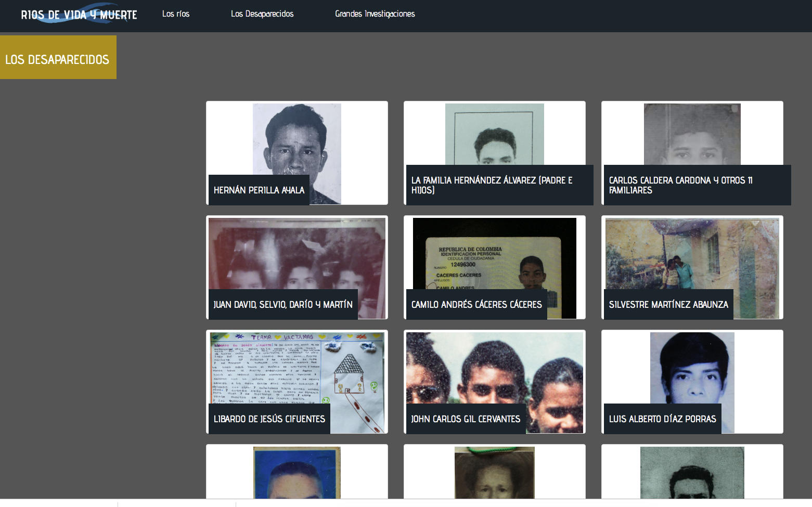Screen dimensions: 812x507
Task: Click Juan David, Selvio, Darío y Martín caption
Action: [283, 304]
